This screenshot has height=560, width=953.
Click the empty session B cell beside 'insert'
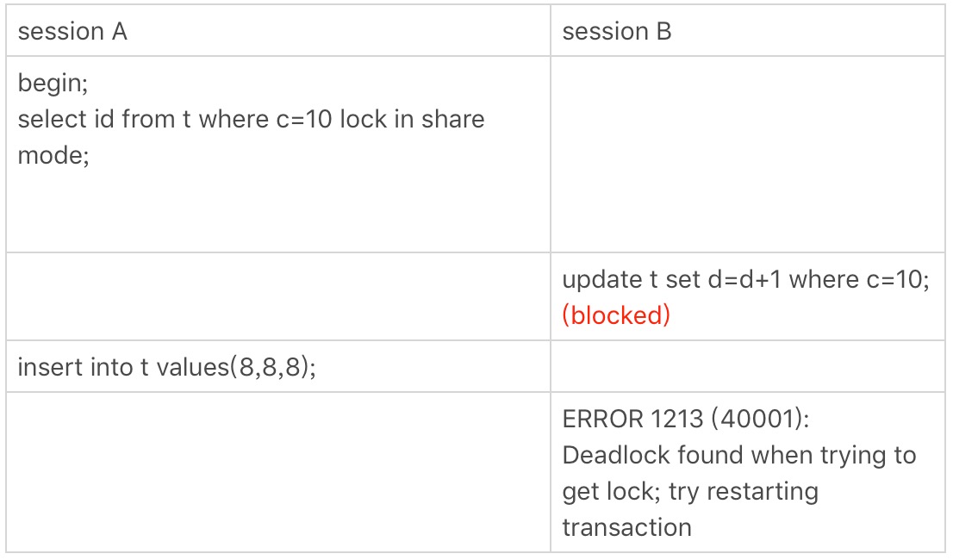748,366
